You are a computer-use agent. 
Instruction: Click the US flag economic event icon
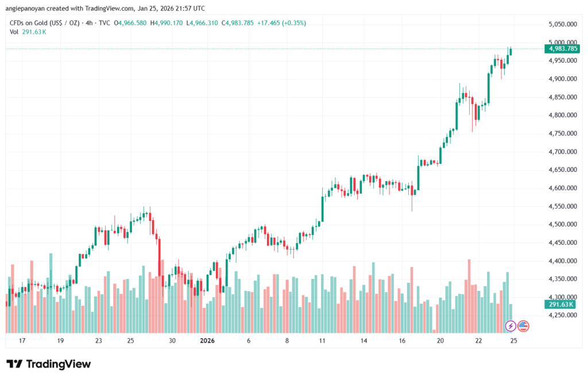[x=523, y=326]
